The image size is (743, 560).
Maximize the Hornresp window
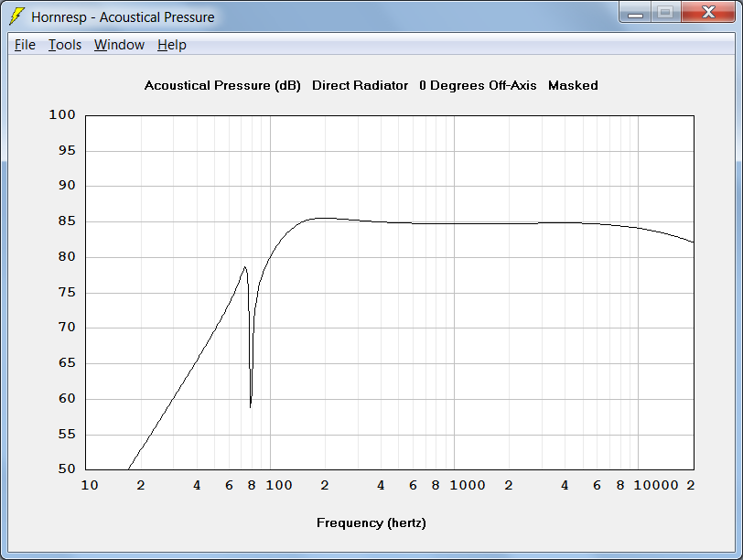point(666,12)
